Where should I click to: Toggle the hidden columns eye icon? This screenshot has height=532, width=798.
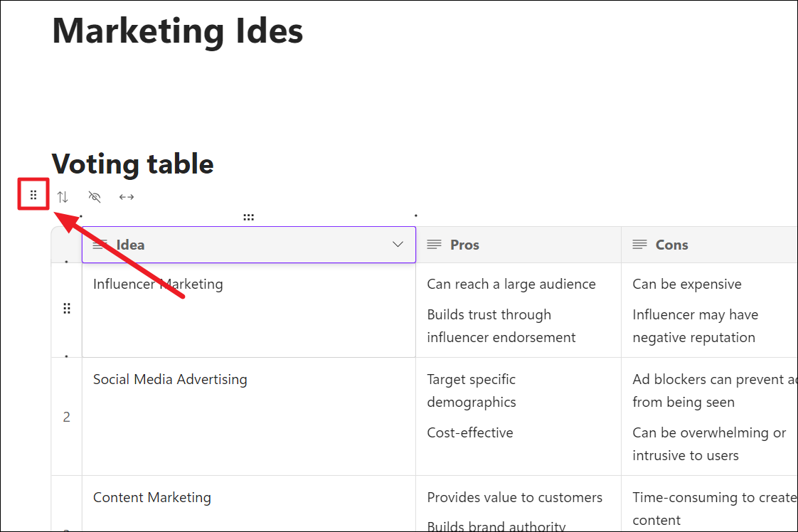[95, 197]
